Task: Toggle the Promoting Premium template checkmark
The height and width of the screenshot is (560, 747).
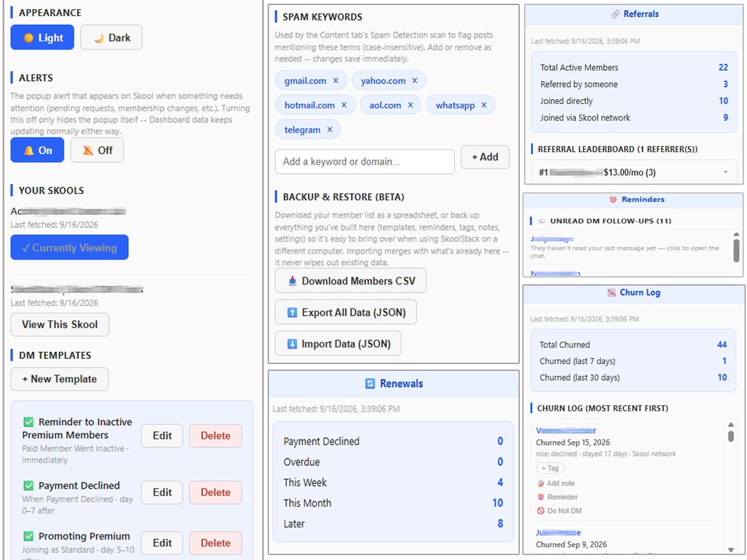Action: (28, 536)
